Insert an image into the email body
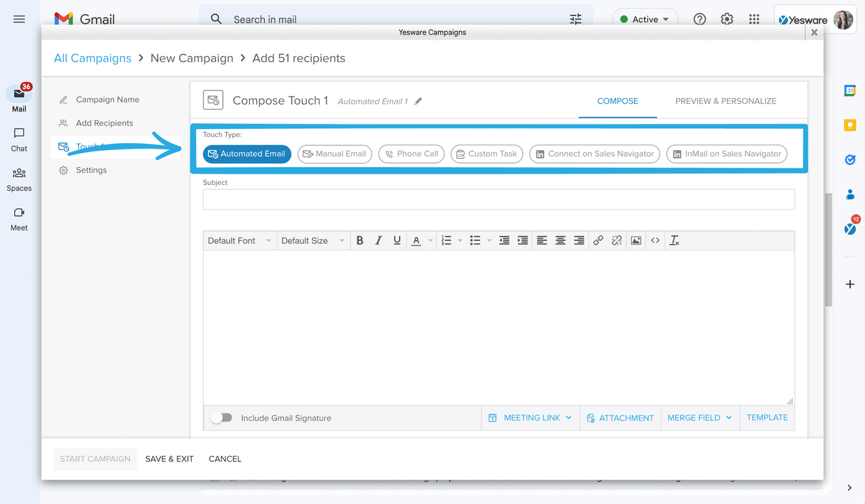The width and height of the screenshot is (865, 504). click(635, 240)
